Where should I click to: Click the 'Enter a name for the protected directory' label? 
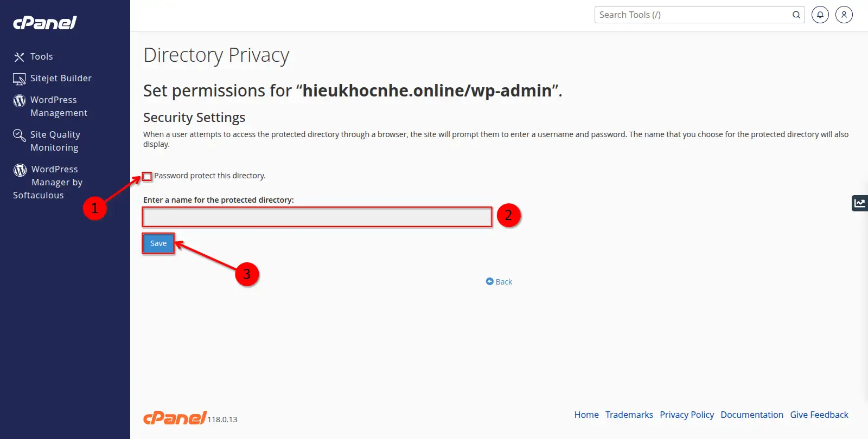[219, 200]
